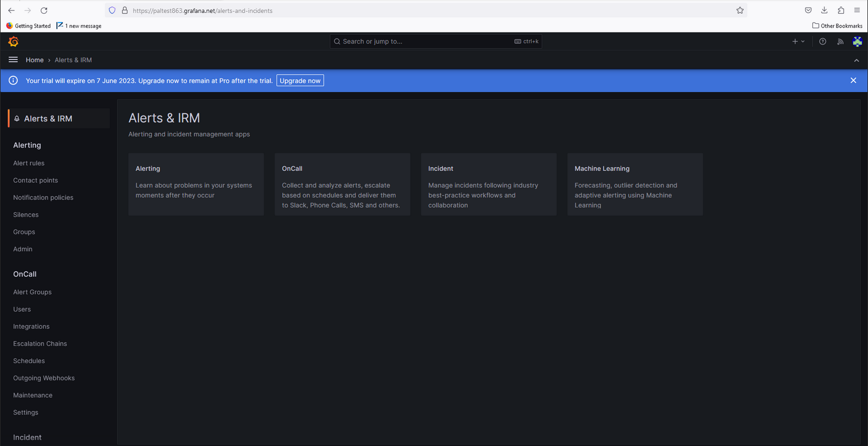Open Escalation Chains in sidebar

click(40, 343)
